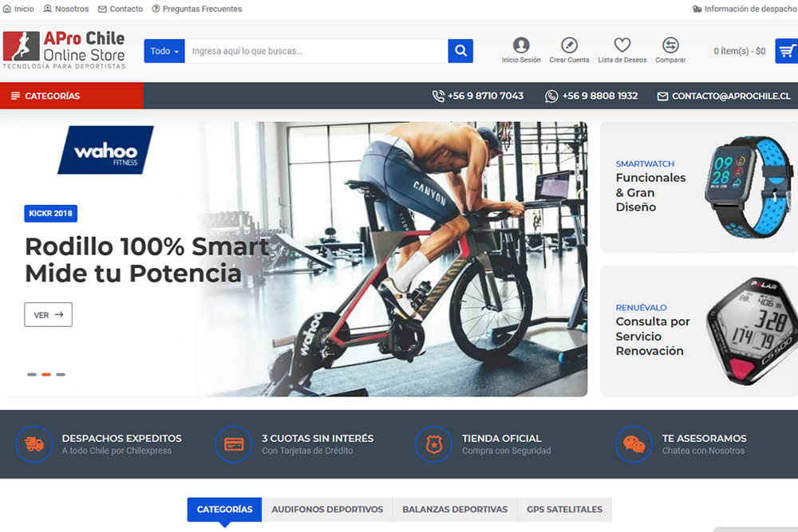Click the magnifying glass search button

pyautogui.click(x=460, y=51)
